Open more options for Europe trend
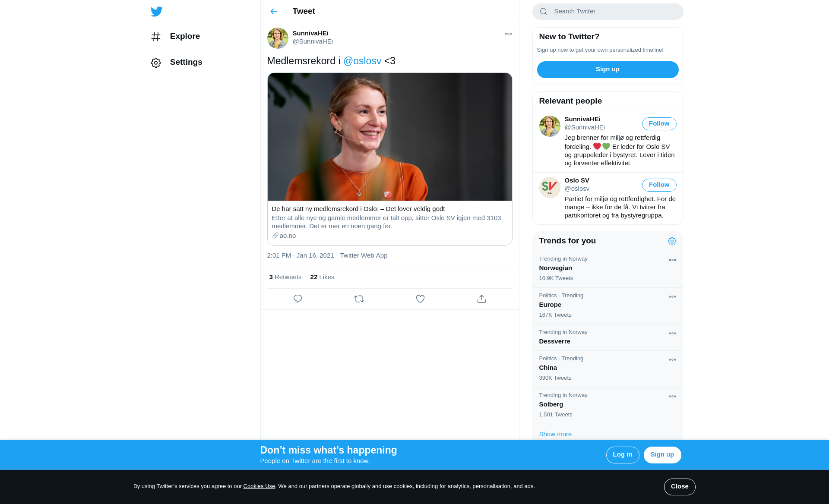This screenshot has width=829, height=504. (x=672, y=297)
